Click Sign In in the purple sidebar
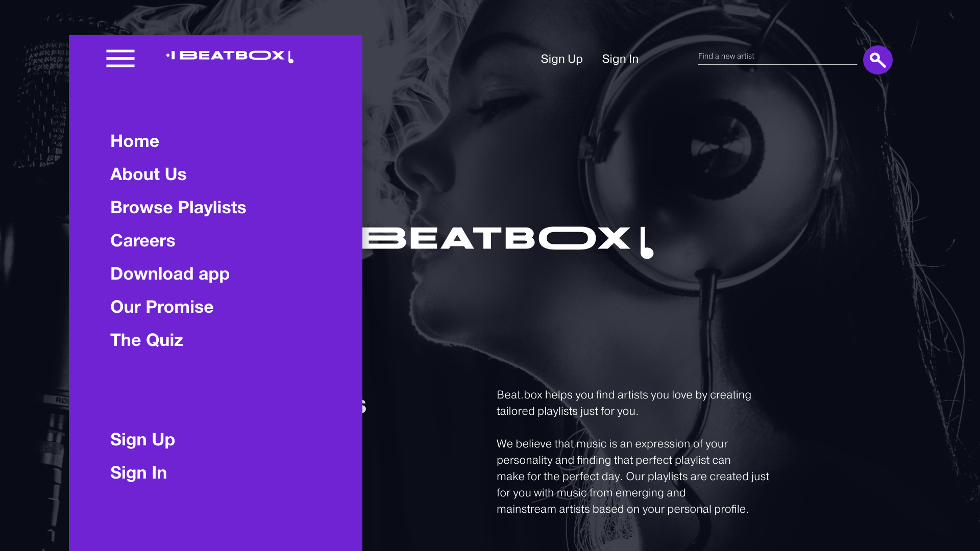Screen dimensions: 980x551 tap(138, 472)
